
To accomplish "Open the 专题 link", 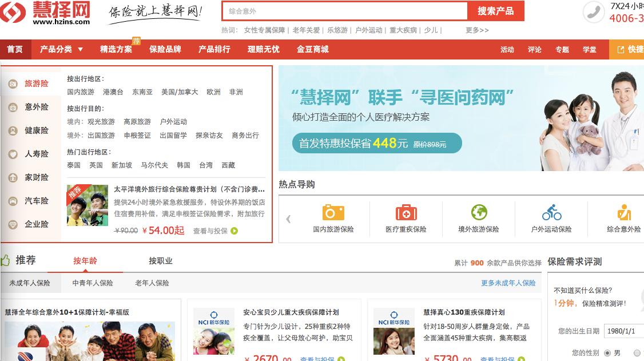I will 562,50.
